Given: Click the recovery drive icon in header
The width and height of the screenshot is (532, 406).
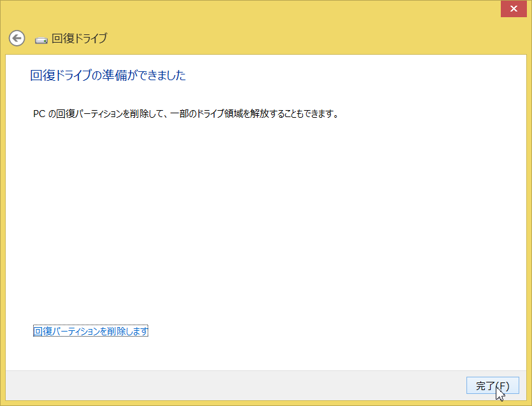Looking at the screenshot, I should click(41, 39).
